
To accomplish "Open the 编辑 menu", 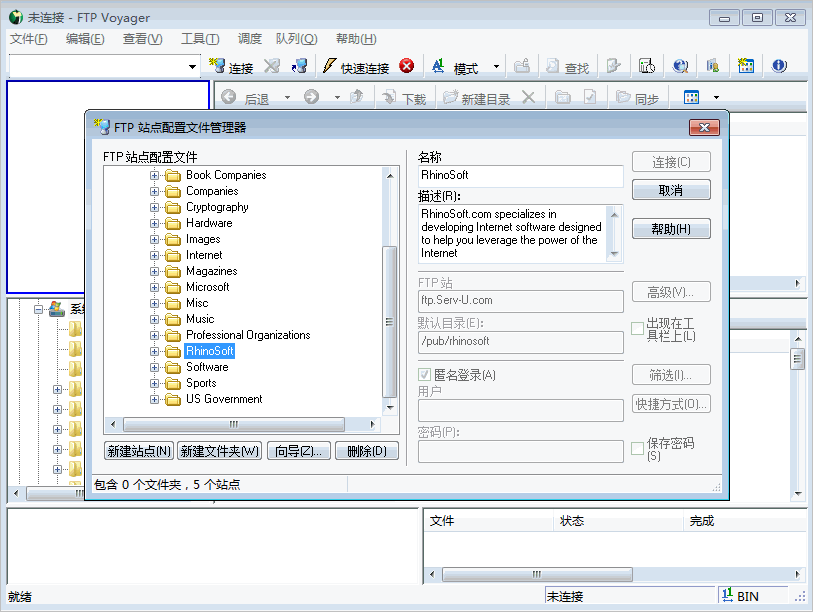I will [85, 39].
